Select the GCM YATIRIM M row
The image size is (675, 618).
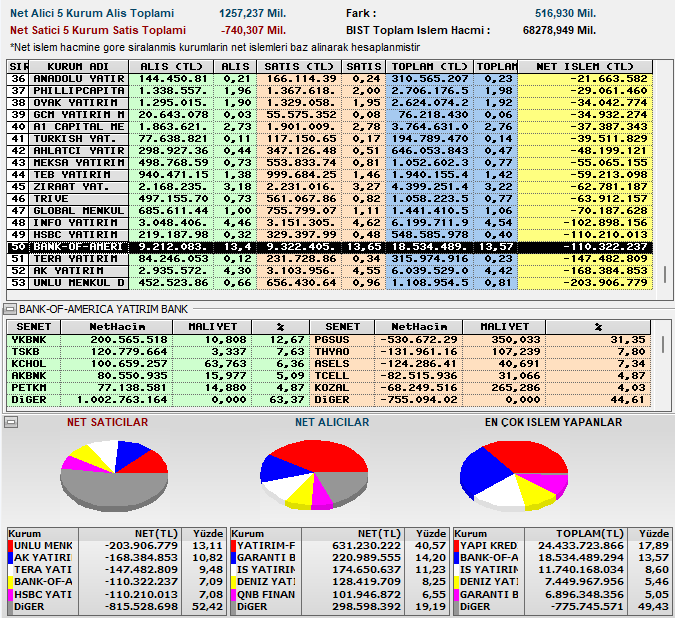(330, 115)
